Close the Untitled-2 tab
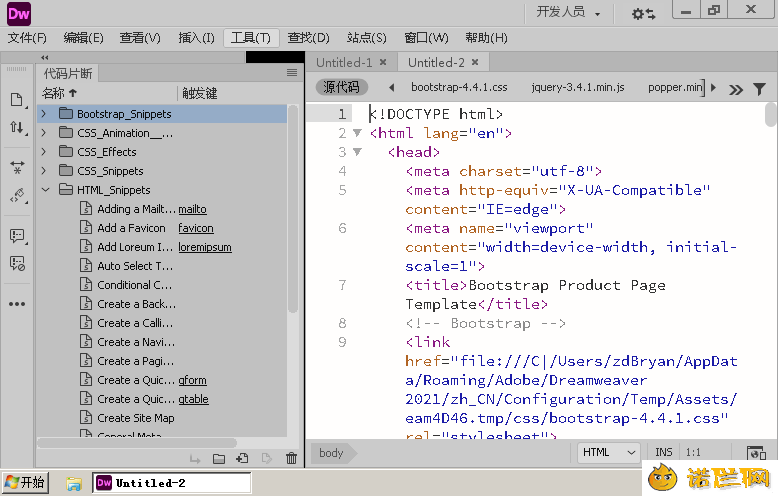The image size is (778, 496). [475, 62]
